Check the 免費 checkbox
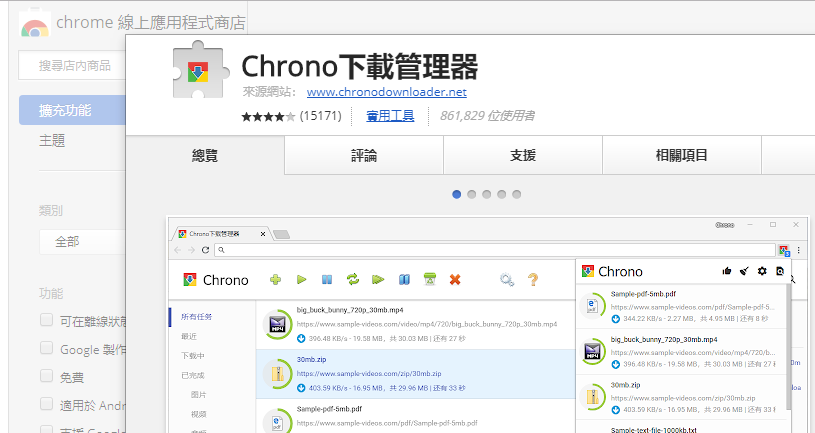 pos(46,376)
